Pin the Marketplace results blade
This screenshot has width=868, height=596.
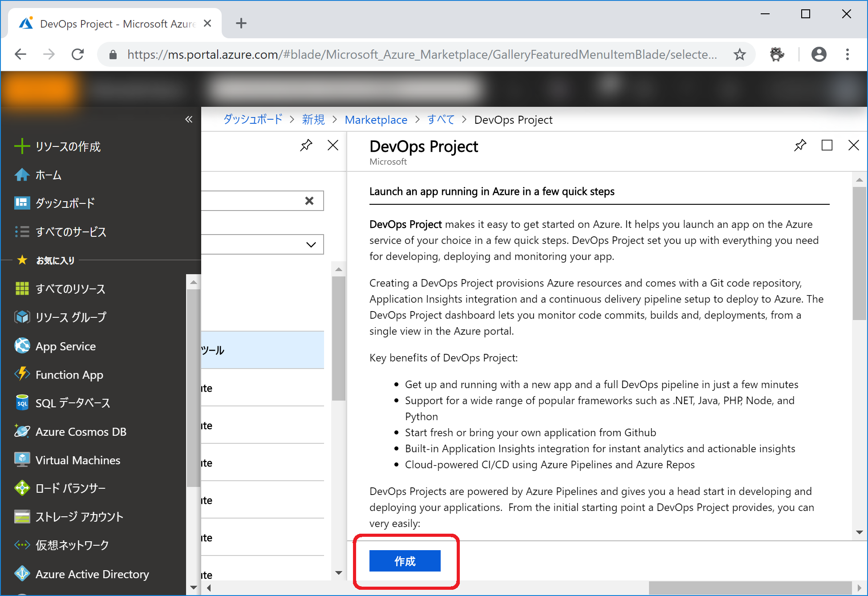pos(306,145)
